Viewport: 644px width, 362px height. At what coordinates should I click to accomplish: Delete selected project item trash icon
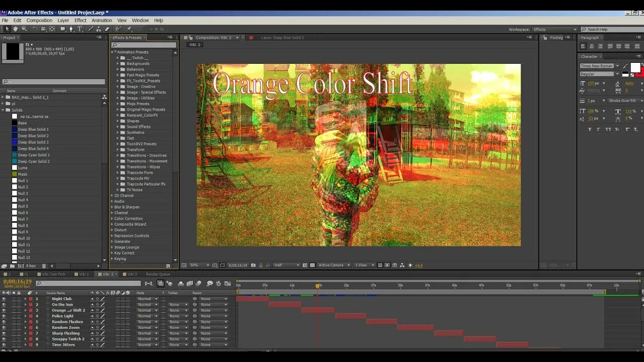click(x=44, y=266)
